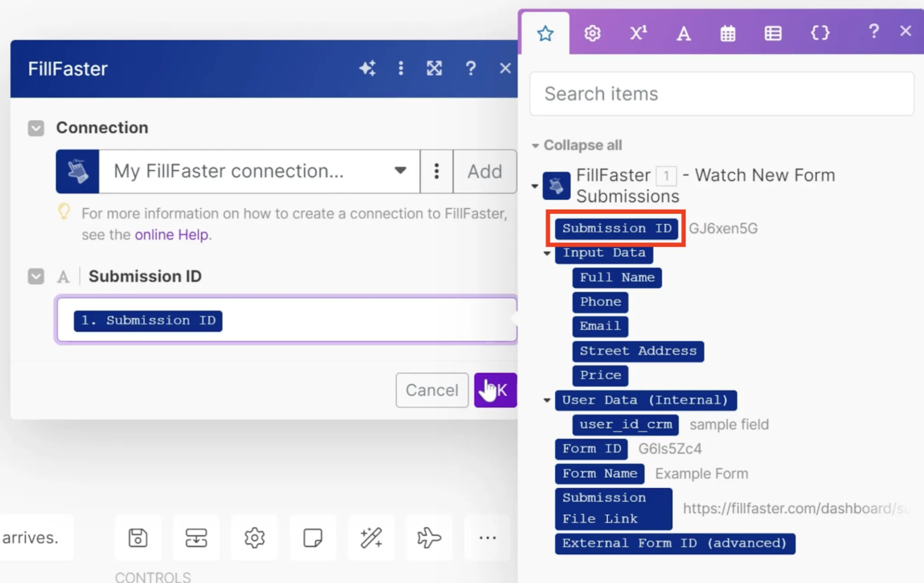Click the auto-align magic wand icon
Screen dimensions: 924x583
371,537
